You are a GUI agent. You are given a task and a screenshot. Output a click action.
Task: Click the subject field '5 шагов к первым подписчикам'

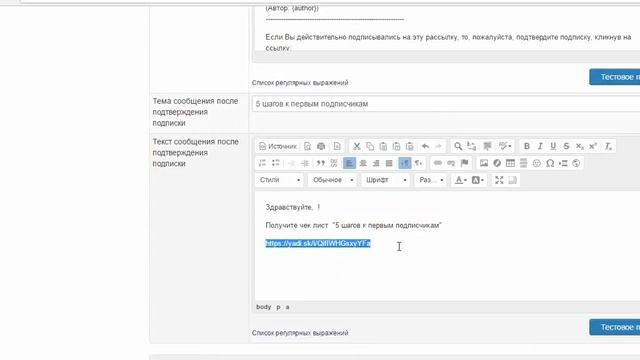[x=446, y=104]
